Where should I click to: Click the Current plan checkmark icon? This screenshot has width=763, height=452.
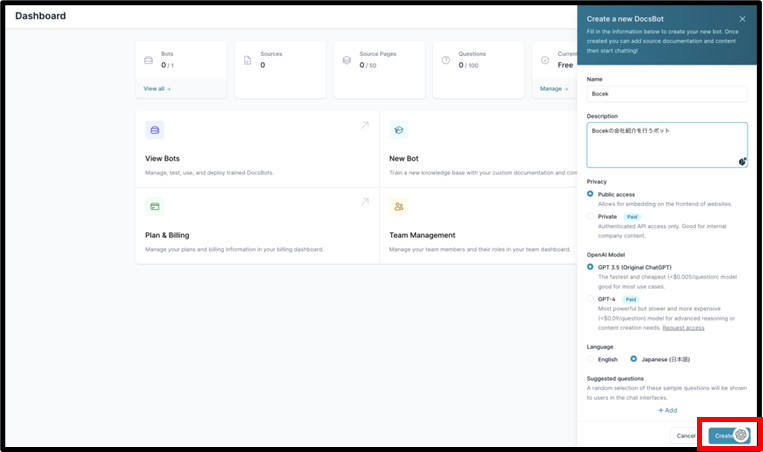[x=545, y=60]
